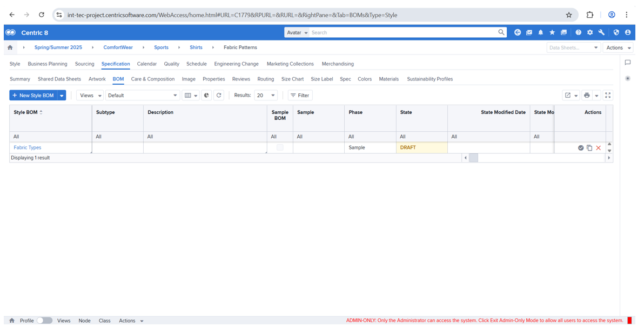Image resolution: width=644 pixels, height=333 pixels.
Task: Bookmark this page with browser star icon
Action: (x=569, y=15)
